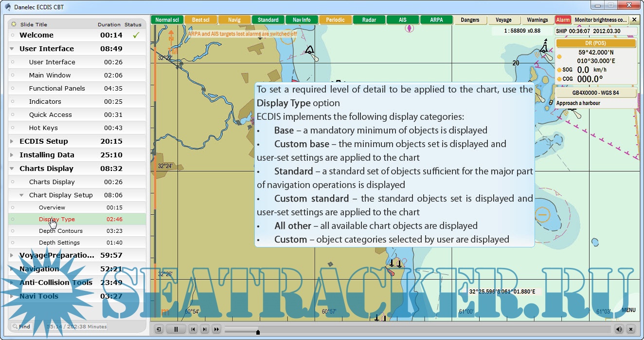The width and height of the screenshot is (644, 340).
Task: Close the Monitor brightness panel tab
Action: pos(634,20)
